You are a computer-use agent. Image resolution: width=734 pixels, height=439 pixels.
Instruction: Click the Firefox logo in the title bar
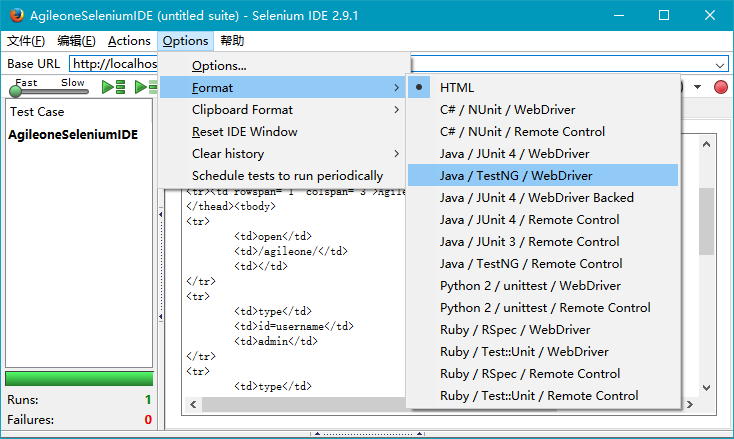[x=17, y=15]
